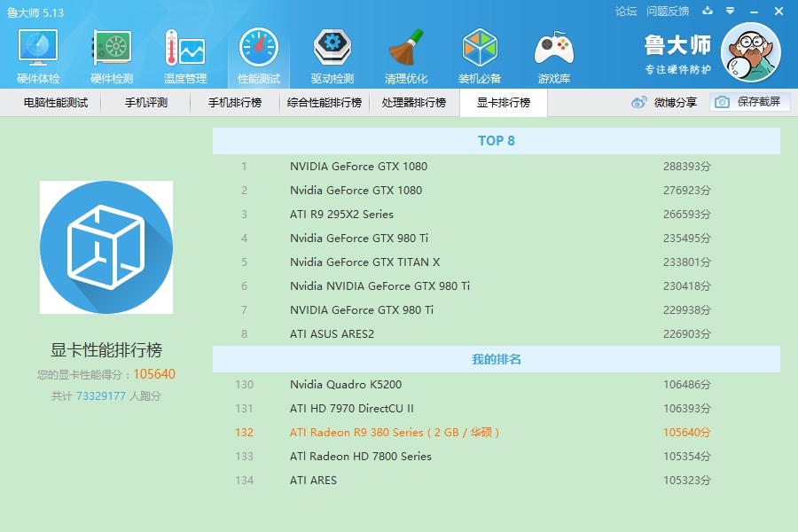Screen dimensions: 798x532
Task: Click the 鲁大师 brand logo text
Action: pos(677,45)
